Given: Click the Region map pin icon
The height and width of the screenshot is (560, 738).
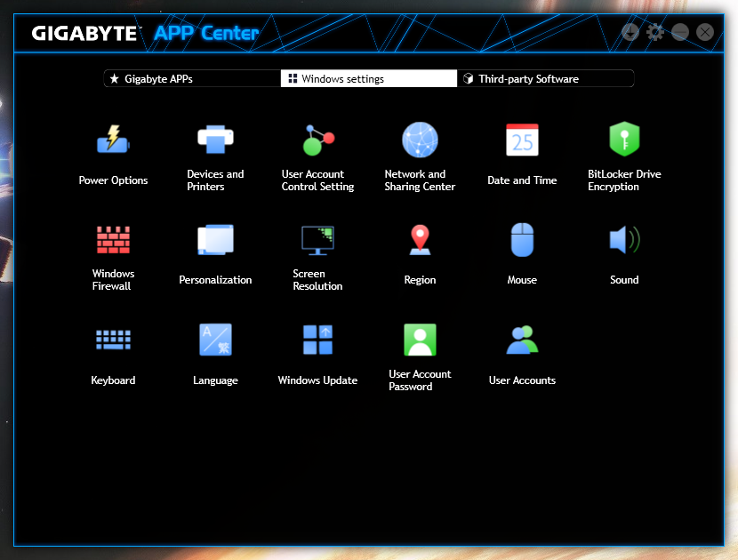Looking at the screenshot, I should pos(420,240).
